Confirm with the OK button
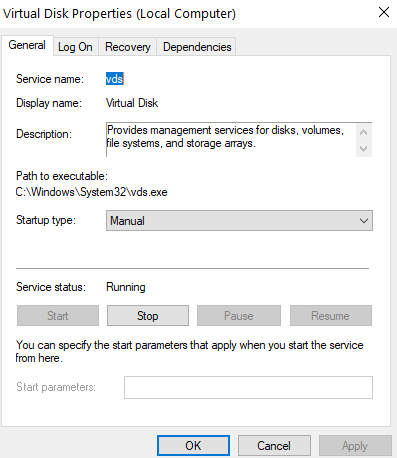 193,445
